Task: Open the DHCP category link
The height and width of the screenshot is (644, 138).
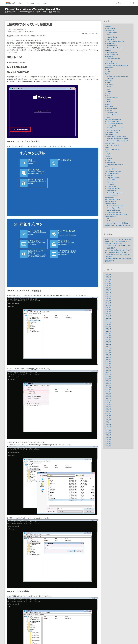Action: 108,87
